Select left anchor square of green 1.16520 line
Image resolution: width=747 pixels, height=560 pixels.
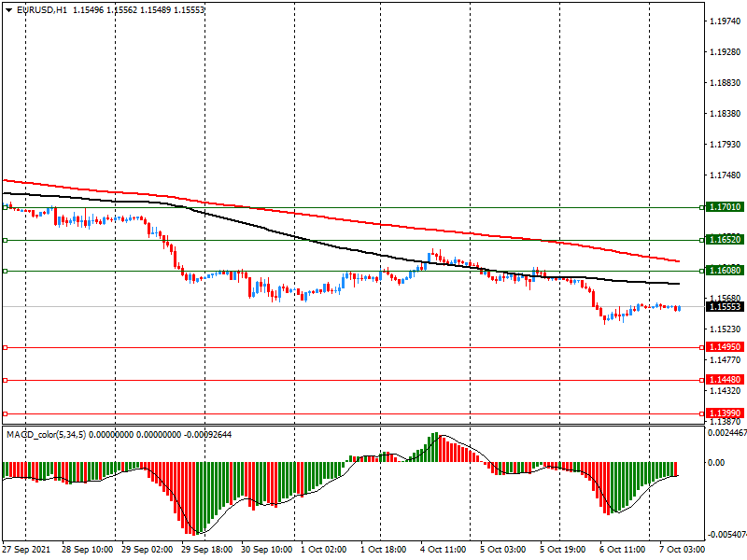coord(6,241)
